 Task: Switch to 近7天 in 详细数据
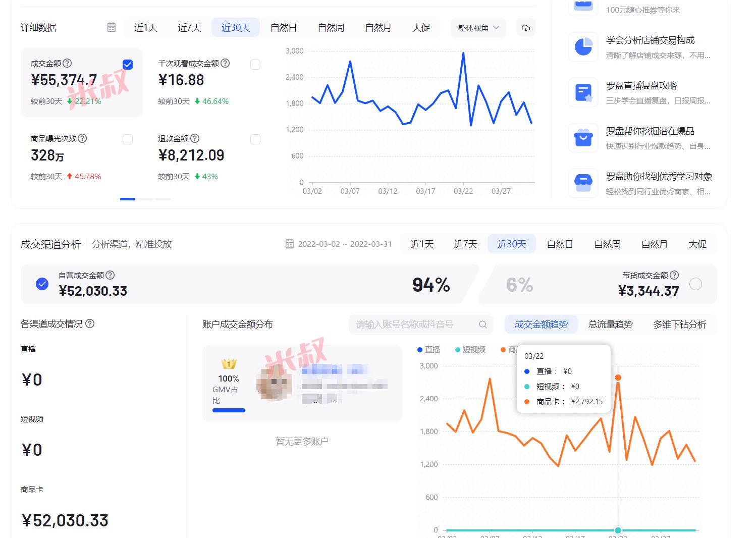pos(189,28)
